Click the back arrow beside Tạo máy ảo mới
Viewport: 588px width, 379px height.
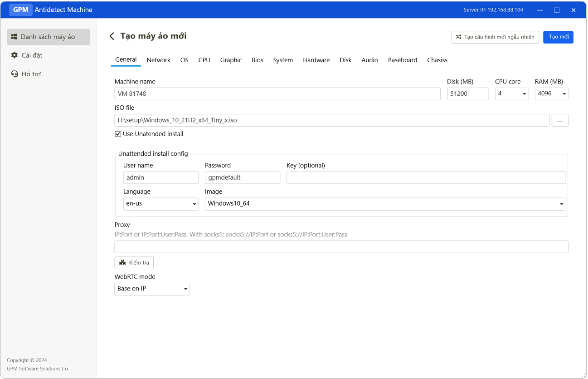point(112,36)
